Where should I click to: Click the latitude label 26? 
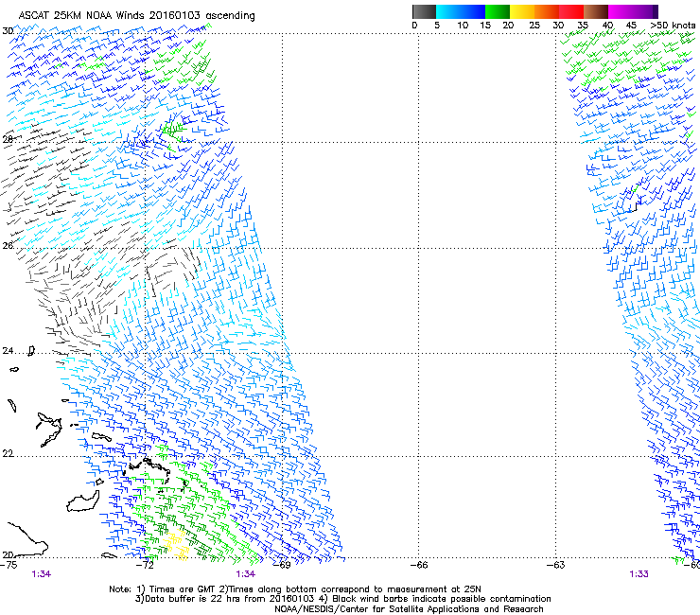pyautogui.click(x=8, y=246)
